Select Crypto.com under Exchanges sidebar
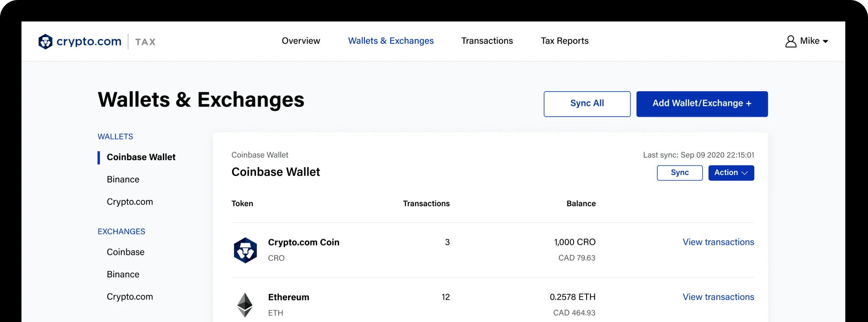The height and width of the screenshot is (322, 868). tap(130, 297)
